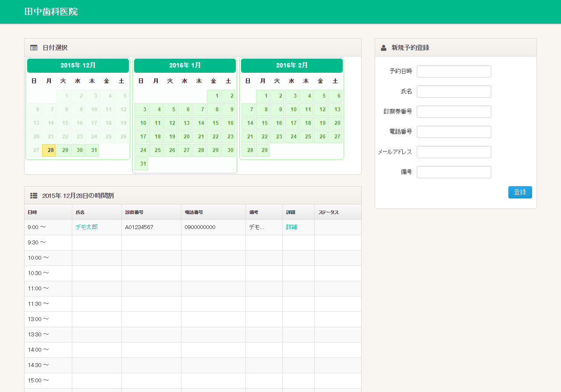Choose January 31 in 2016年 1月 calendar
561x392 pixels.
coord(141,164)
